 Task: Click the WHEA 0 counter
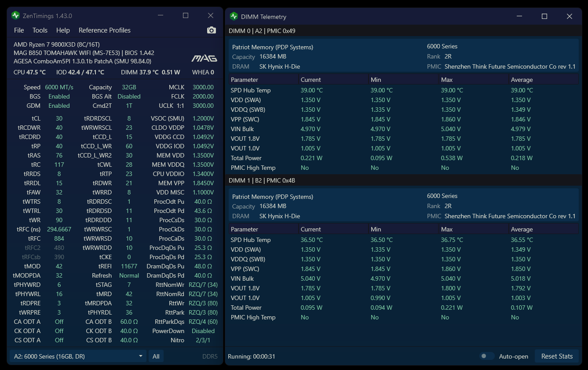(203, 72)
